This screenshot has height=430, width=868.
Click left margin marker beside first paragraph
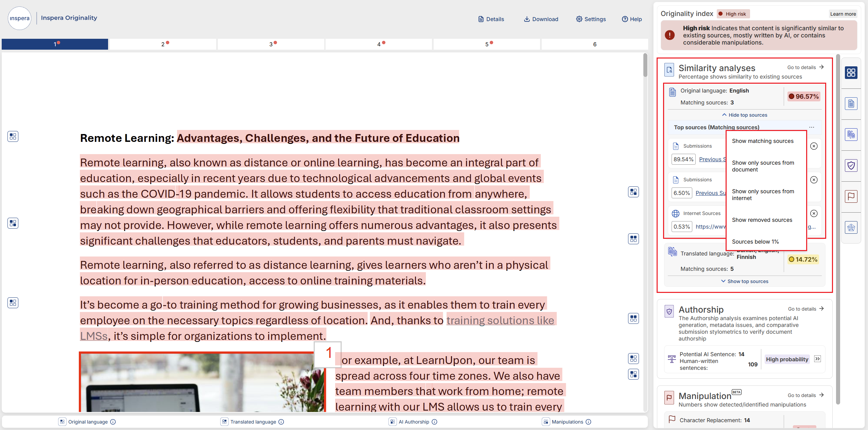(x=13, y=223)
